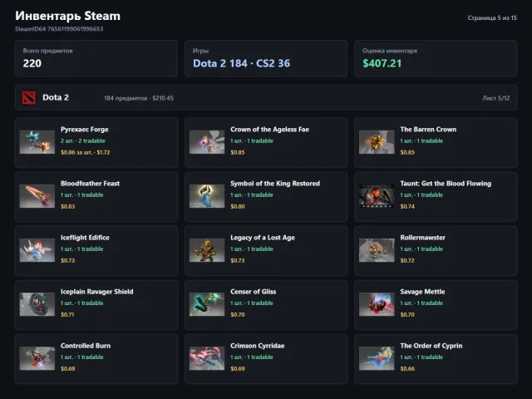The width and height of the screenshot is (532, 399).
Task: Click the Оценка инвентаря label
Action: tap(390, 51)
